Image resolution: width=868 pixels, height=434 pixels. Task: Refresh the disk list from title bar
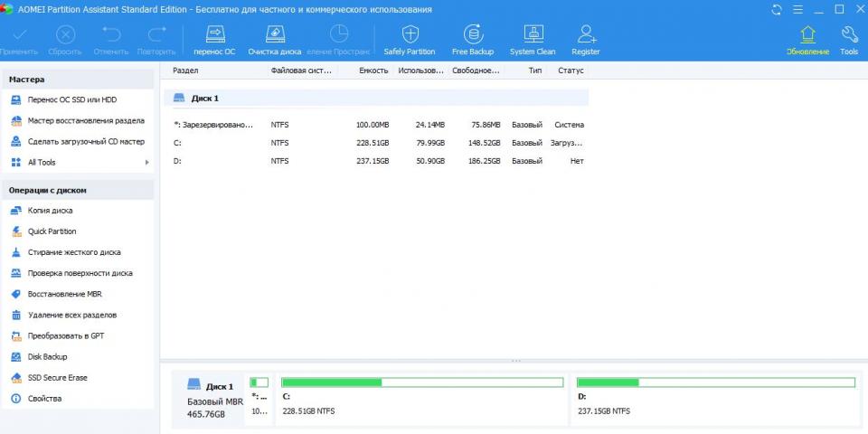tap(778, 9)
